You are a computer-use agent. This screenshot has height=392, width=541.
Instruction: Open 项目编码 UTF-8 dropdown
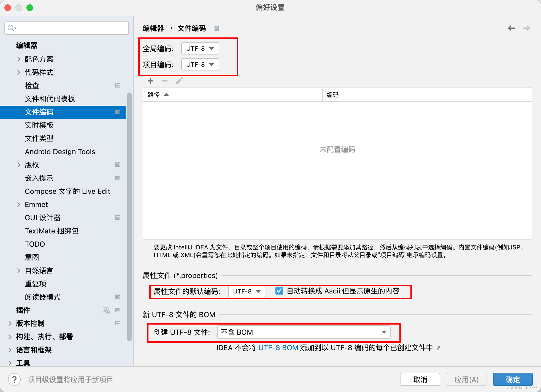200,64
